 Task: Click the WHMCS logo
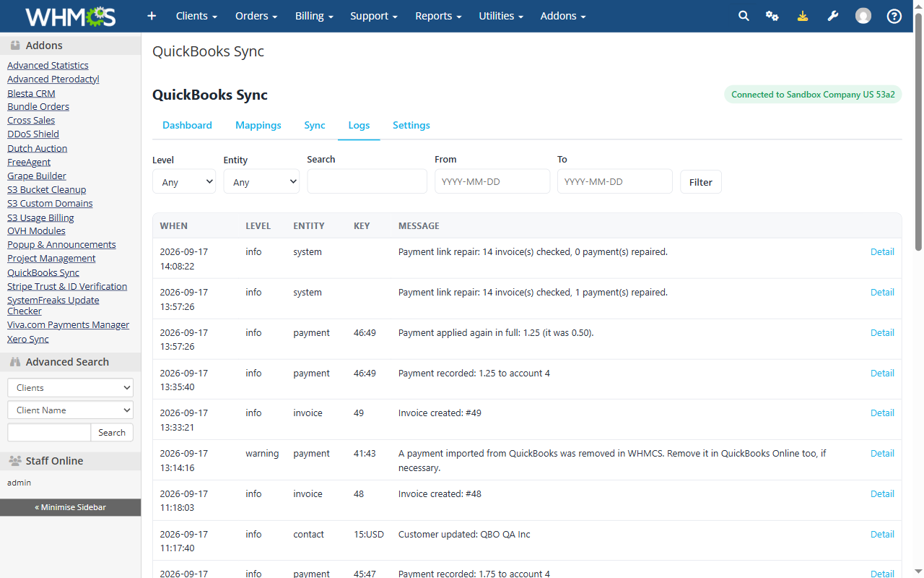point(70,16)
